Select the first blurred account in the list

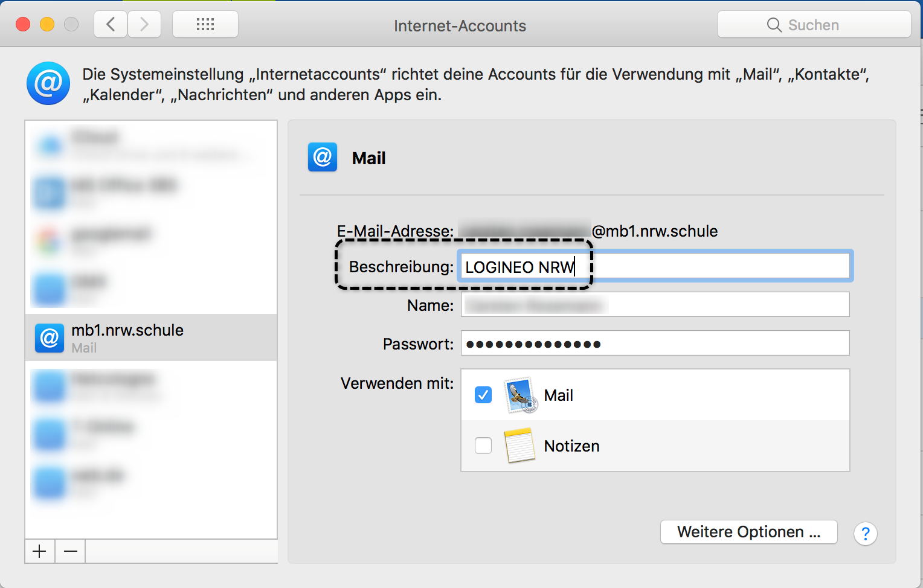click(151, 145)
